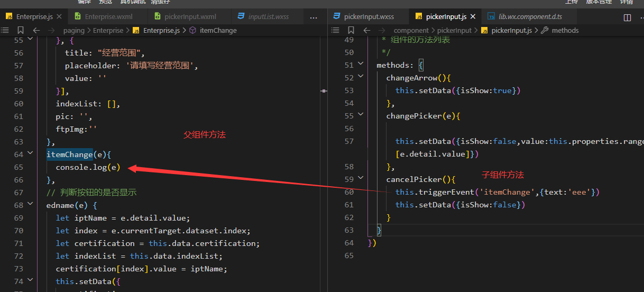The height and width of the screenshot is (292, 644).
Task: Switch to pickerInput.wxss tab
Action: [x=369, y=17]
